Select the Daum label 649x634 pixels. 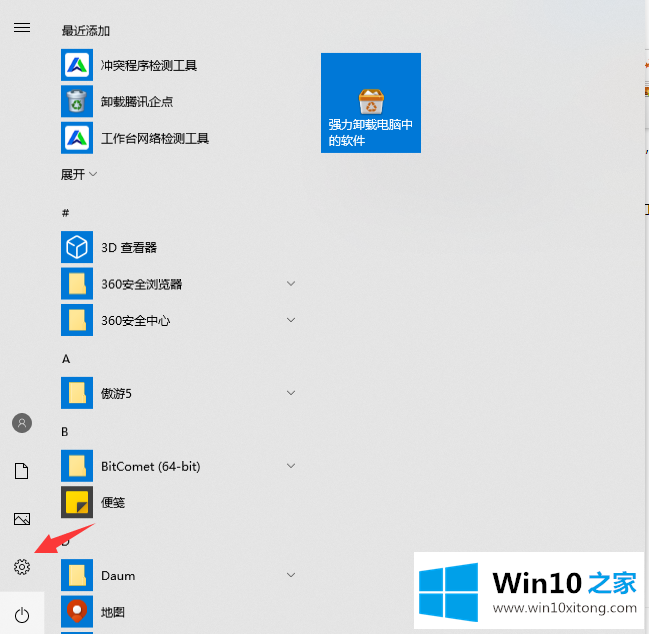118,576
